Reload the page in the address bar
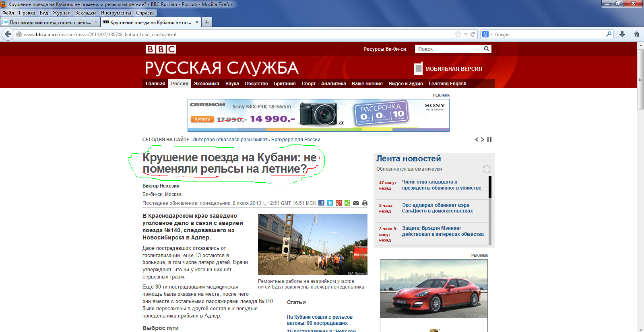The image size is (644, 332). 473,35
